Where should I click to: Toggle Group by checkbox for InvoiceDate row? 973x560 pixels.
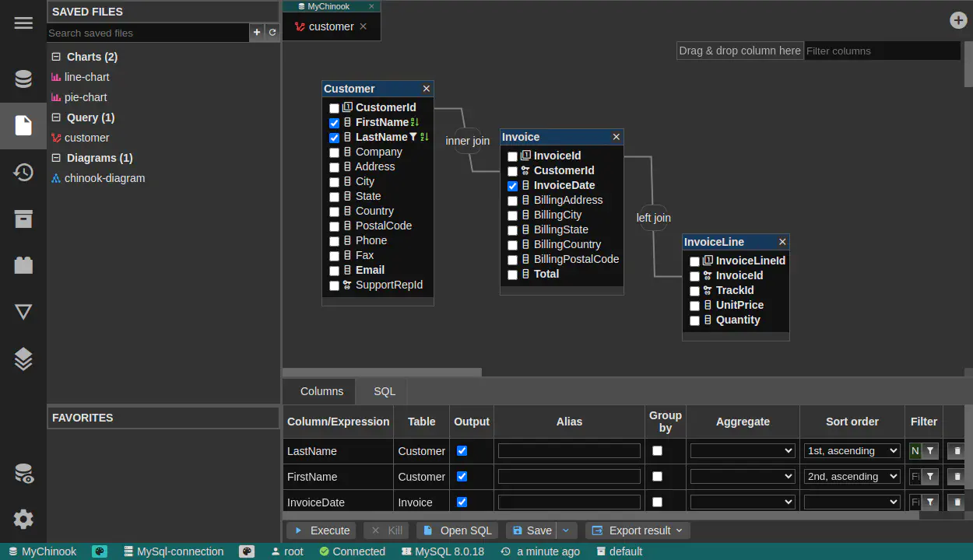657,502
